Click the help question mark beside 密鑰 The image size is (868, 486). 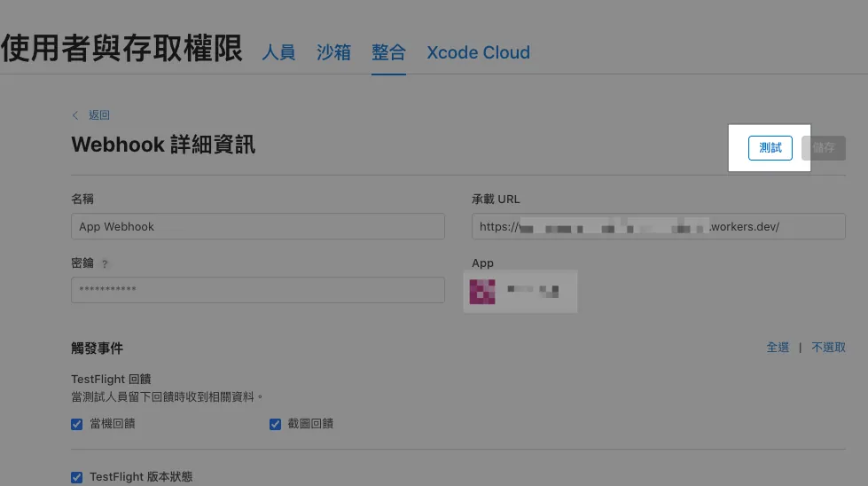(x=106, y=264)
